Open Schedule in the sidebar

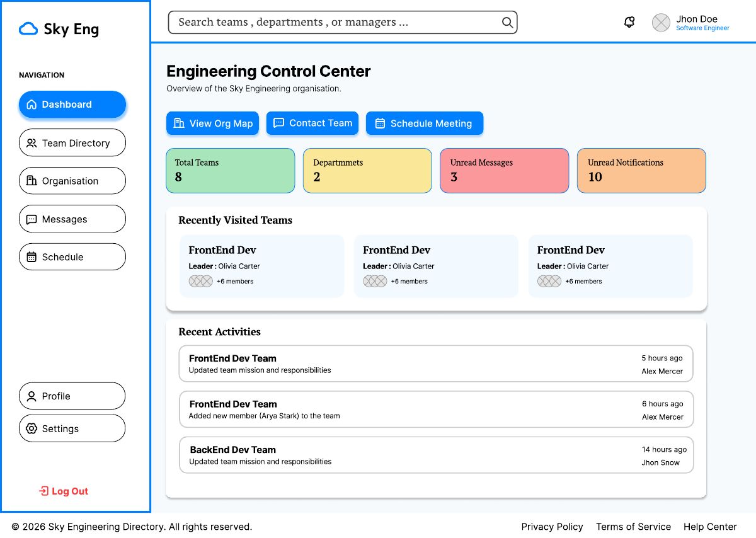[x=72, y=257]
